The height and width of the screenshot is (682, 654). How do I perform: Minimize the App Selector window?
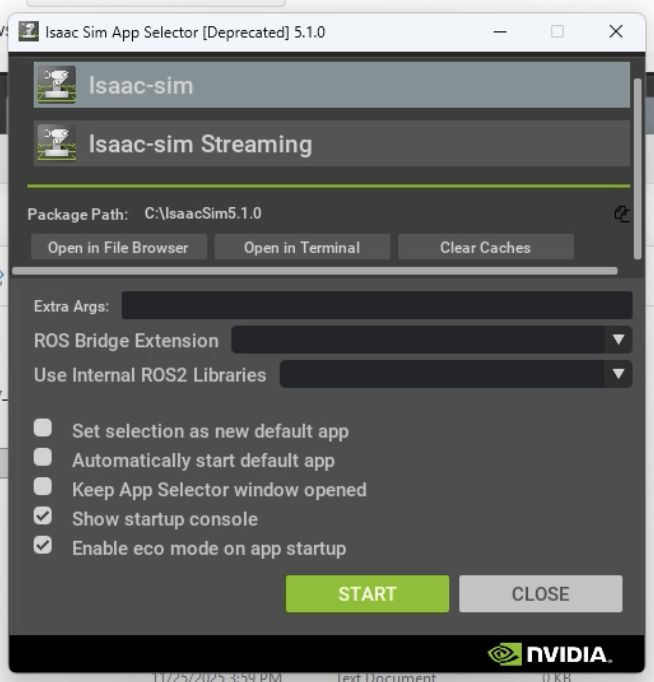point(500,32)
